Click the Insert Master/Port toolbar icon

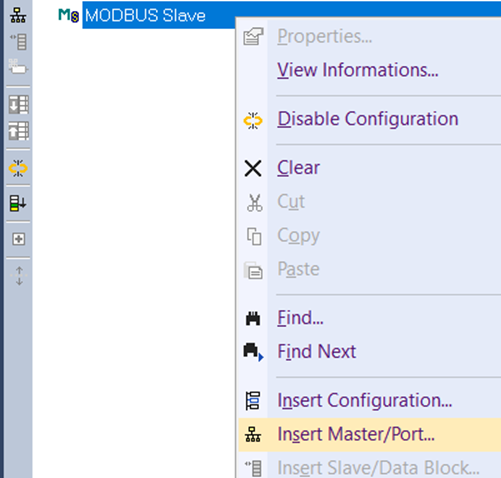(18, 15)
